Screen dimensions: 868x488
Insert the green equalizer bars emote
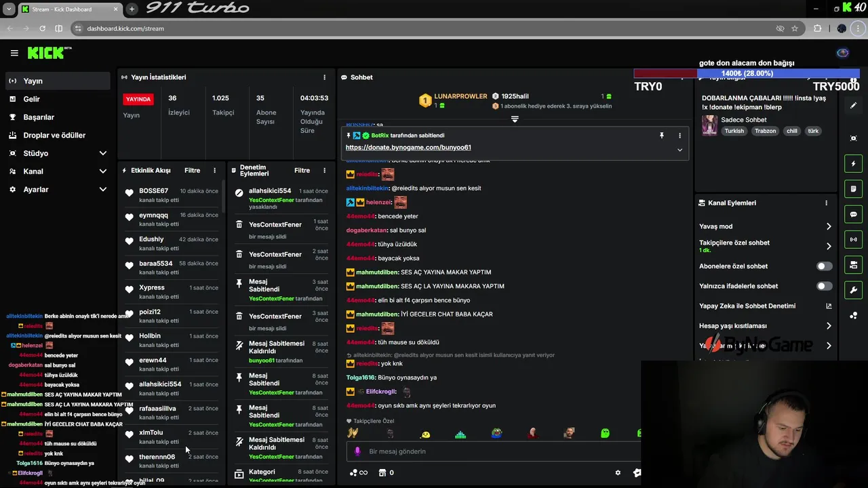(x=460, y=434)
